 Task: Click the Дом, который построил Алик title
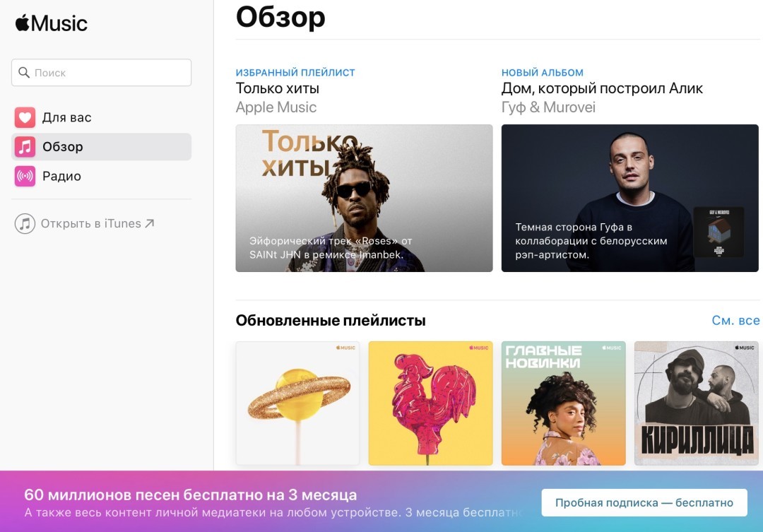click(602, 88)
